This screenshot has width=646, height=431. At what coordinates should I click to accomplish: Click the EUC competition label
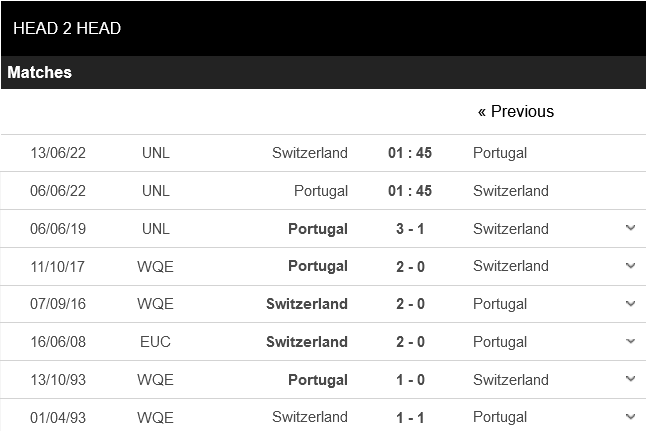pos(155,342)
